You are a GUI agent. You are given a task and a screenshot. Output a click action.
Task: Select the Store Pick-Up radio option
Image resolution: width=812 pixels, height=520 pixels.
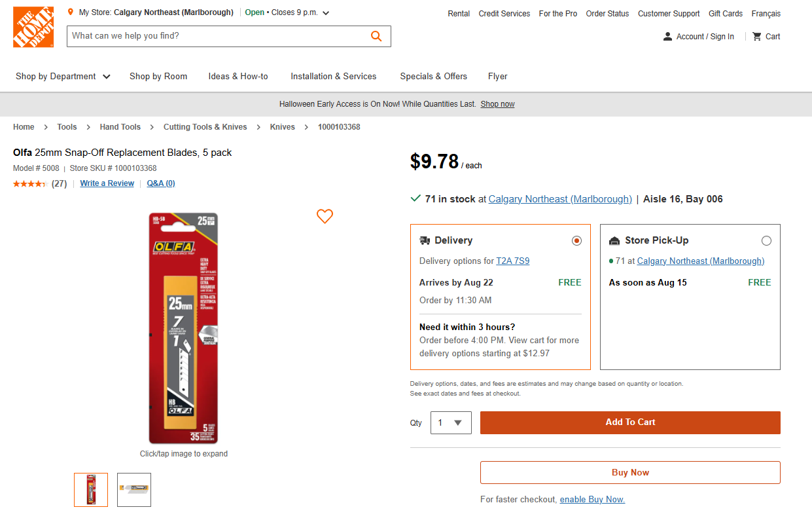point(766,240)
